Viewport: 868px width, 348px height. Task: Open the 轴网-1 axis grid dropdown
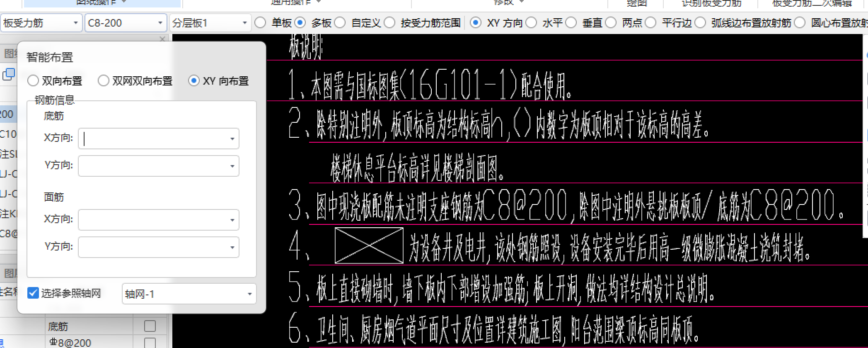(189, 294)
